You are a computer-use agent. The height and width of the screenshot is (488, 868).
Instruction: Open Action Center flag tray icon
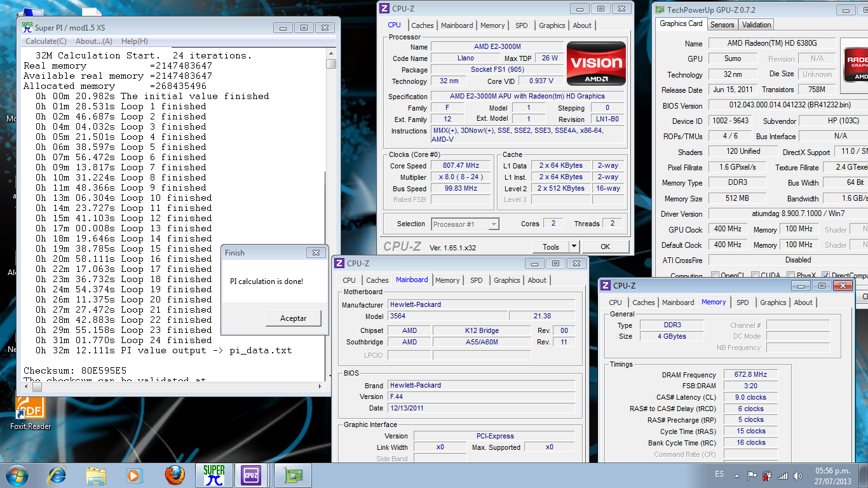752,475
